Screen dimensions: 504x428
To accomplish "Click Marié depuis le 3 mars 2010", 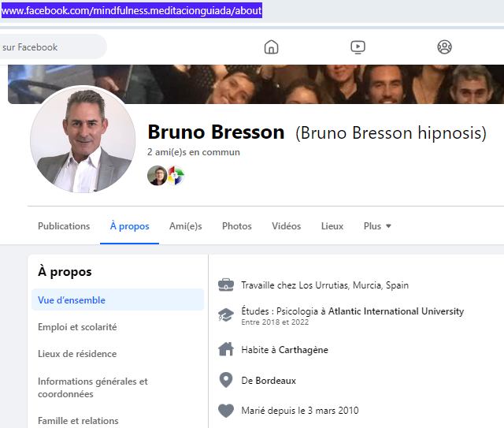I will (x=300, y=411).
